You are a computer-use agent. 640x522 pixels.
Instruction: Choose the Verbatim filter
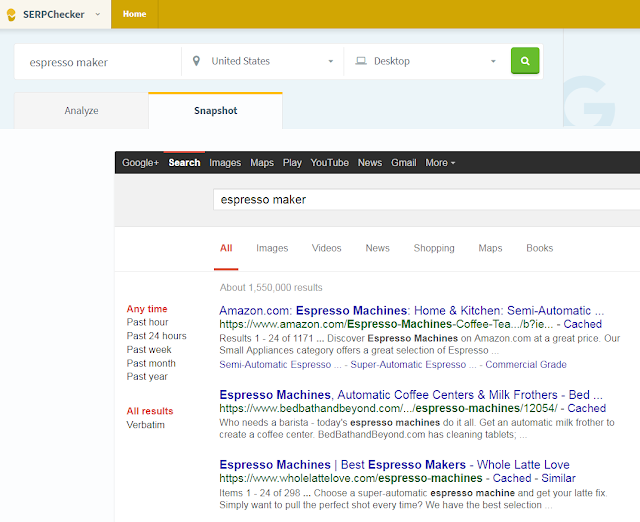point(146,425)
